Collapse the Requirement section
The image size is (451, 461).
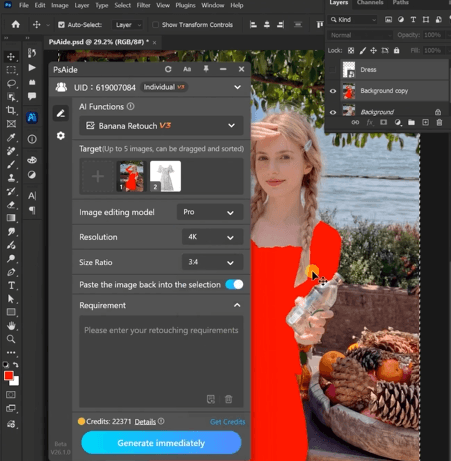(237, 305)
